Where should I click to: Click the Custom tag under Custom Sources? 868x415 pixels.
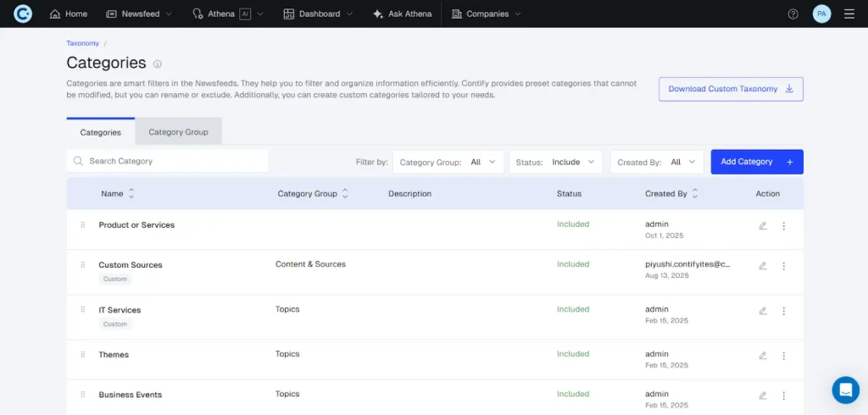click(115, 279)
